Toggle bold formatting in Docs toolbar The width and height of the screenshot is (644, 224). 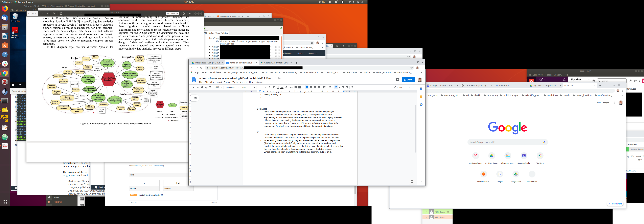[270, 87]
